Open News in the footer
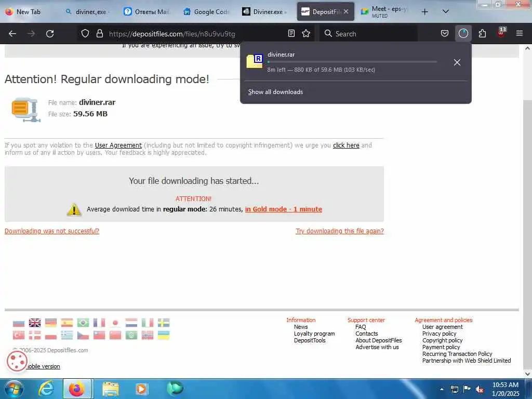Image resolution: width=532 pixels, height=399 pixels. coord(301,327)
